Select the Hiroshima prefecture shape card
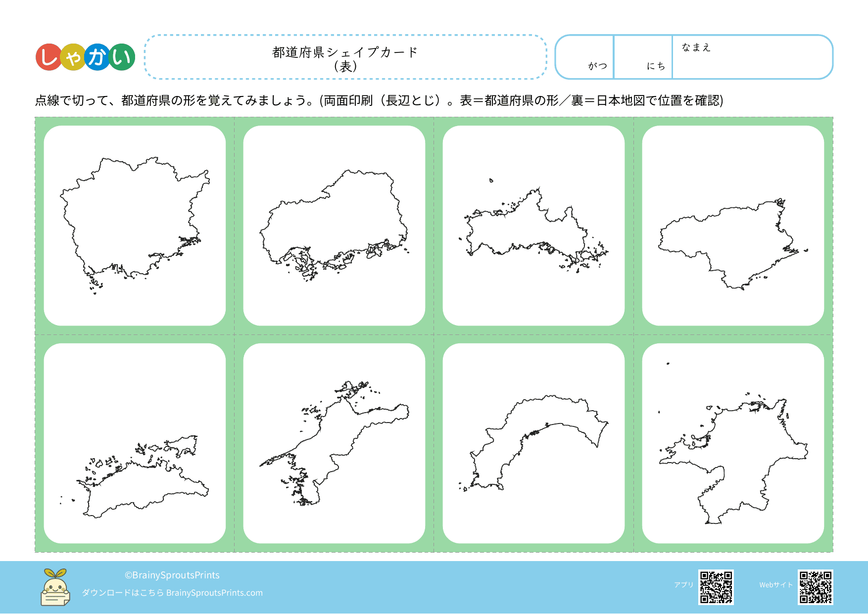 pos(334,226)
